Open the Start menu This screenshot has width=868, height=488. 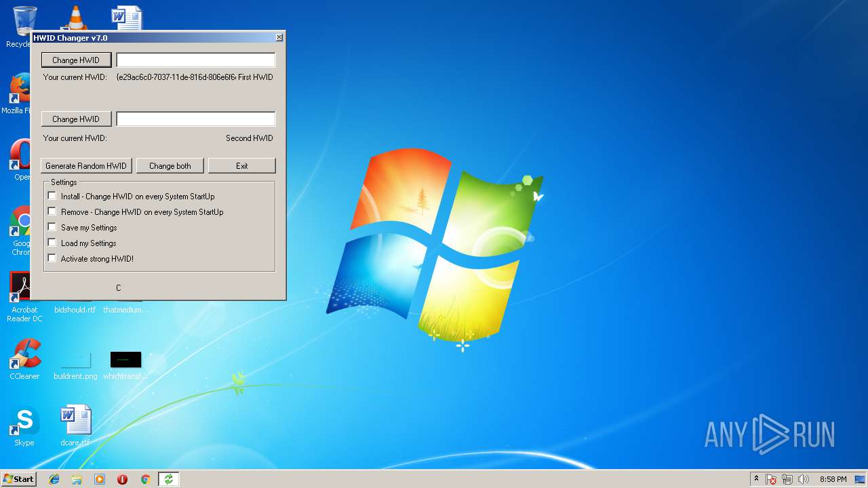tap(18, 479)
